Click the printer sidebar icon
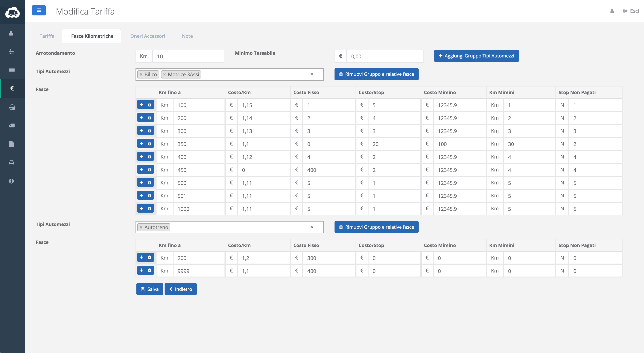The width and height of the screenshot is (644, 353). [x=12, y=163]
